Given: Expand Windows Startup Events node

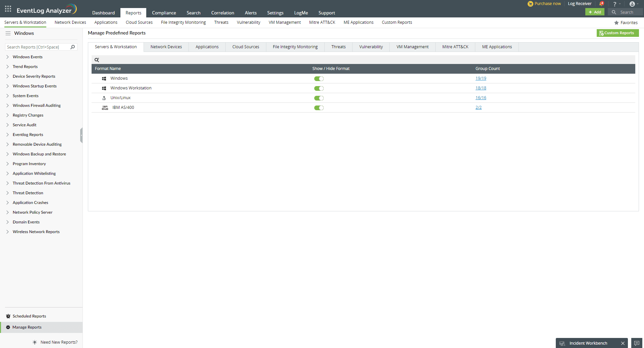Looking at the screenshot, I should coord(7,86).
